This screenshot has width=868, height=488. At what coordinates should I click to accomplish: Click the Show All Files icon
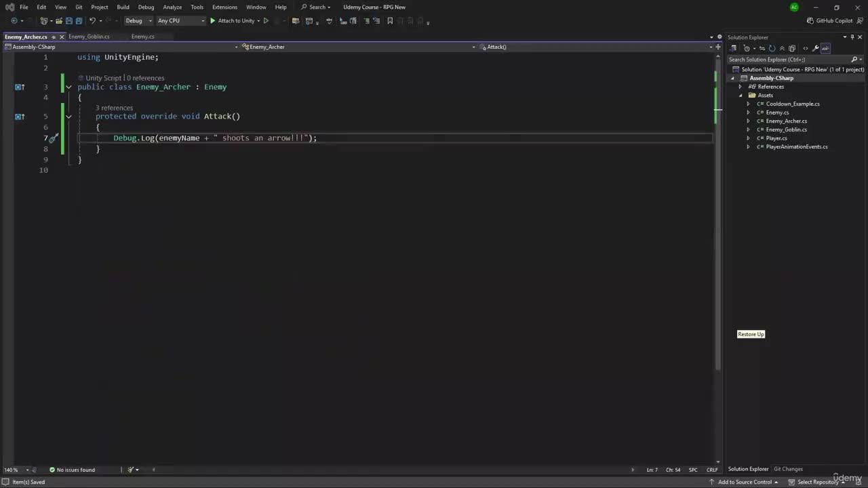tap(792, 48)
